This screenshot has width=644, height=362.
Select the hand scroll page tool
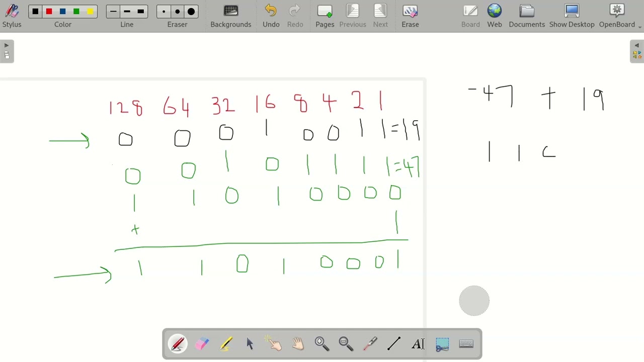point(298,344)
